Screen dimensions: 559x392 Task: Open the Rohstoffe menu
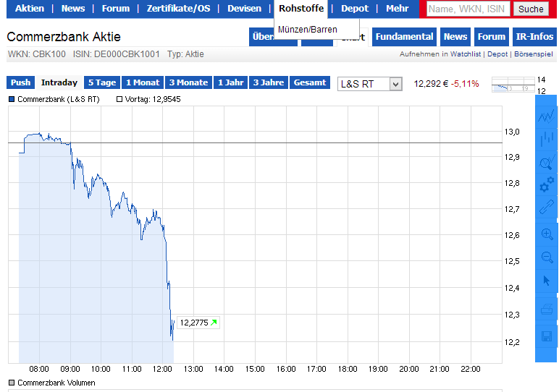(301, 9)
